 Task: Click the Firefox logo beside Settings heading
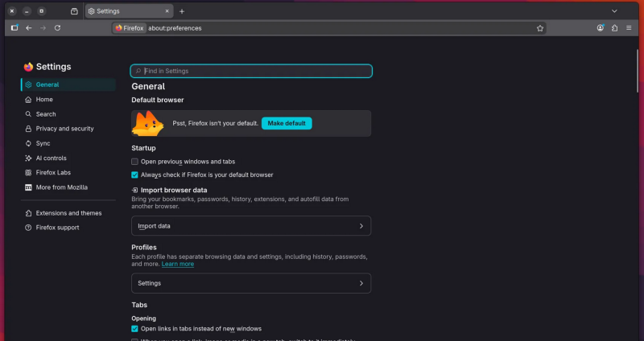(x=28, y=67)
